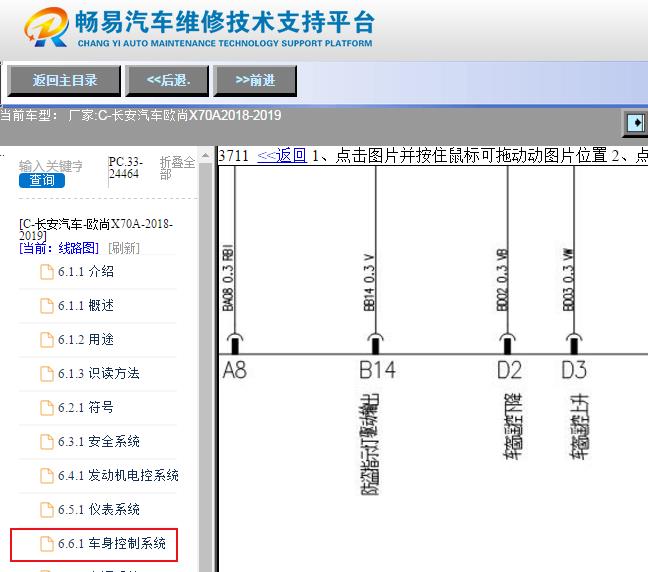
Task: Go back with the <<后退 button
Action: [167, 81]
